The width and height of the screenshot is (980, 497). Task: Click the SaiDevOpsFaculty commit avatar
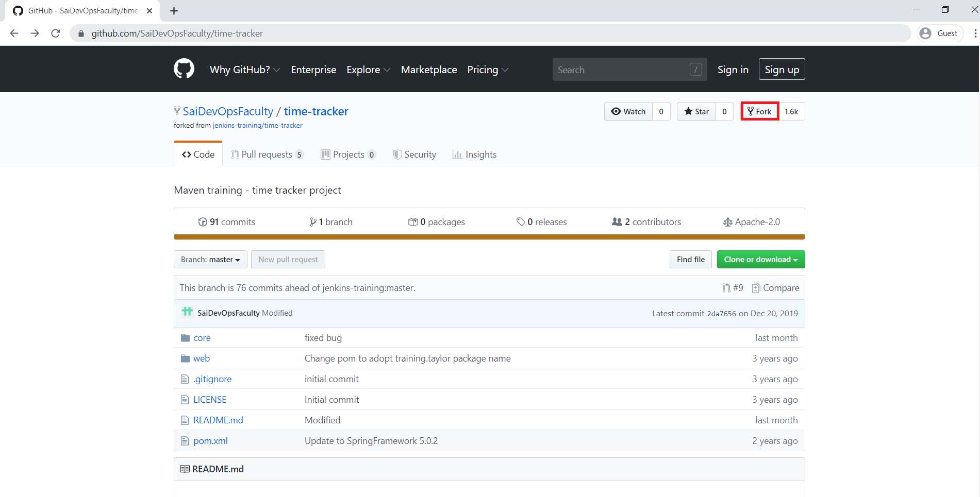point(187,312)
